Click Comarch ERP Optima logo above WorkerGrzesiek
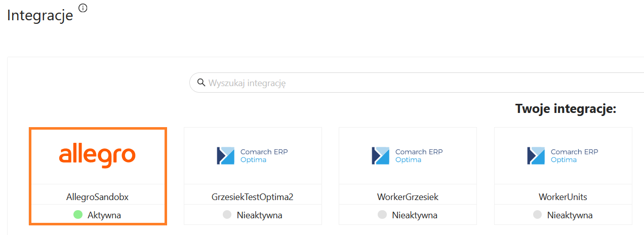The width and height of the screenshot is (644, 235). click(x=408, y=155)
